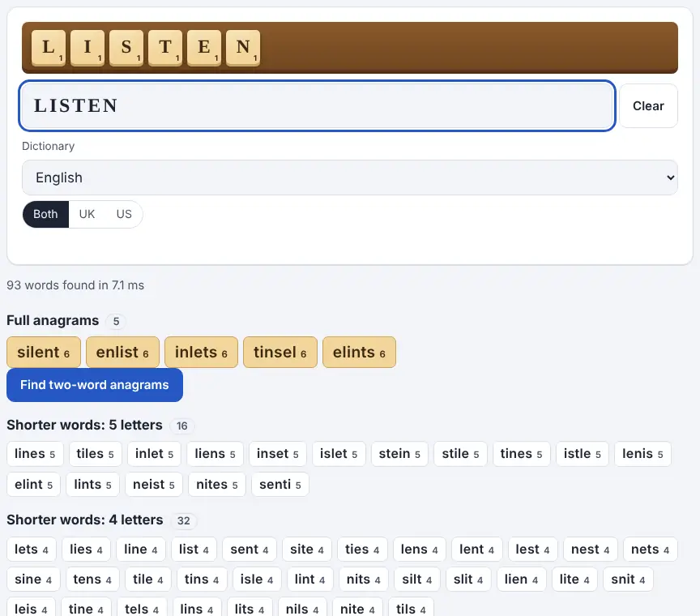
Task: Select the word 'tiles'
Action: point(95,454)
